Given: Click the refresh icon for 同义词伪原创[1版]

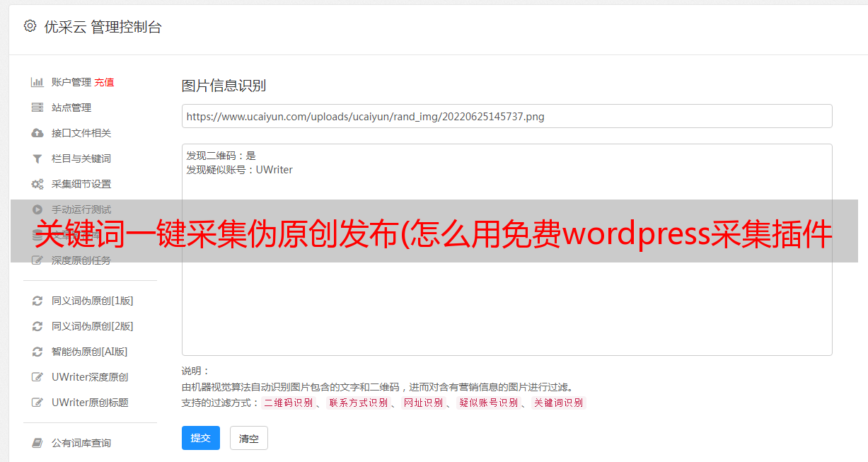Looking at the screenshot, I should tap(37, 301).
